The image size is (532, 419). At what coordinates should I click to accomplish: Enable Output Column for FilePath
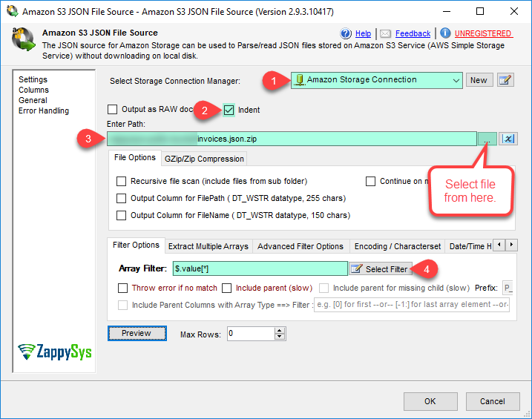coord(121,198)
